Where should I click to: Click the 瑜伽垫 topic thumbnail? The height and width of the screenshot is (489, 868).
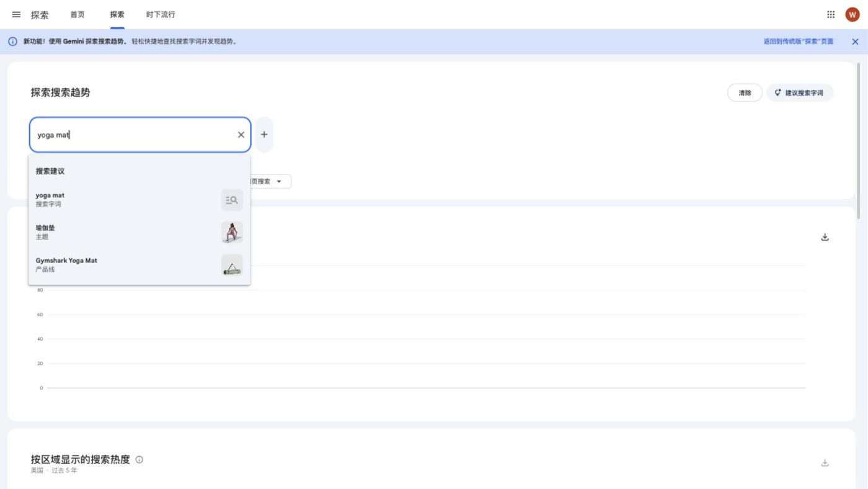[232, 233]
